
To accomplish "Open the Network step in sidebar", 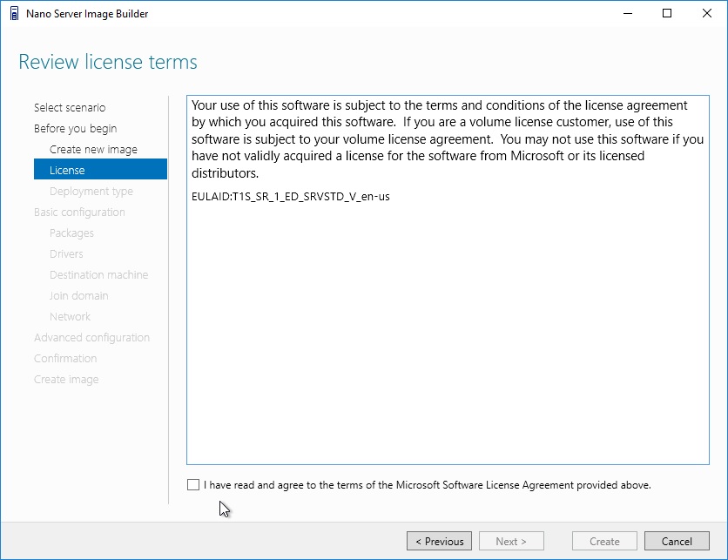I will pos(71,317).
